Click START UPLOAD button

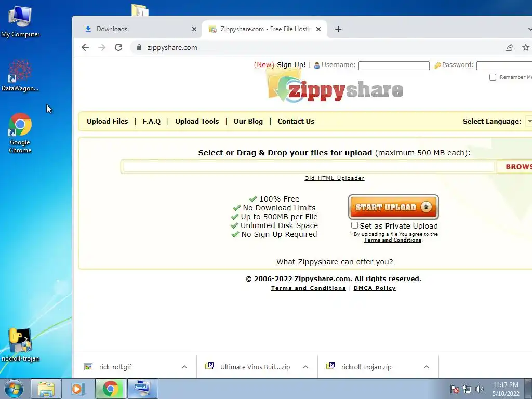click(393, 207)
